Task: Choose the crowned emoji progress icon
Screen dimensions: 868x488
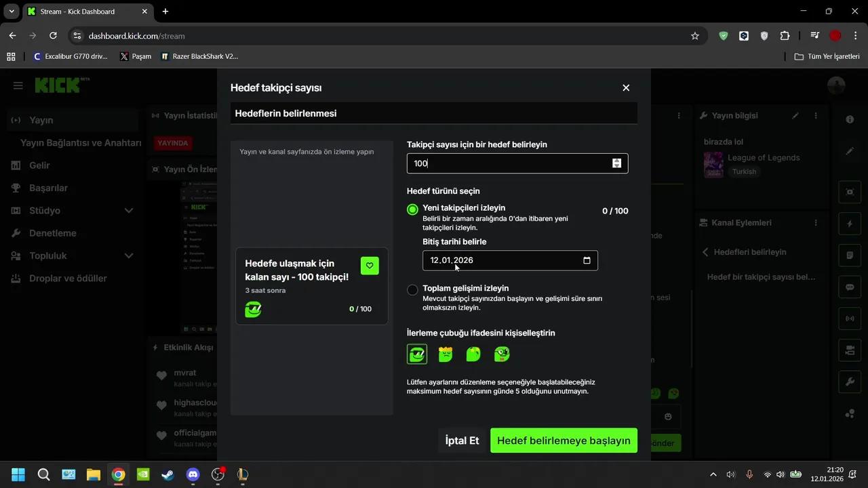Action: click(446, 354)
